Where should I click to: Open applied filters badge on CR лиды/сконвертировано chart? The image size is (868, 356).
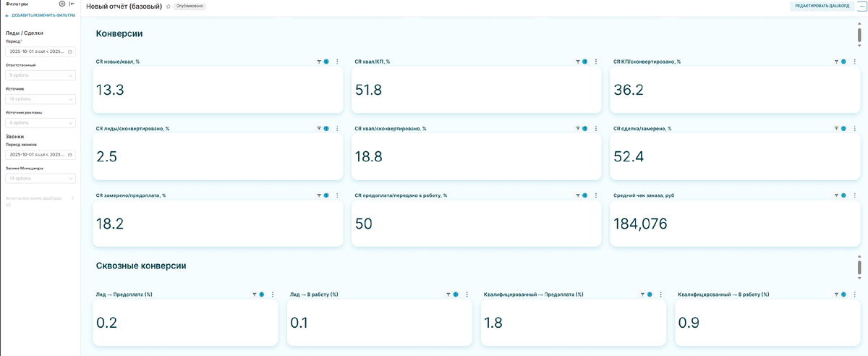pos(326,128)
